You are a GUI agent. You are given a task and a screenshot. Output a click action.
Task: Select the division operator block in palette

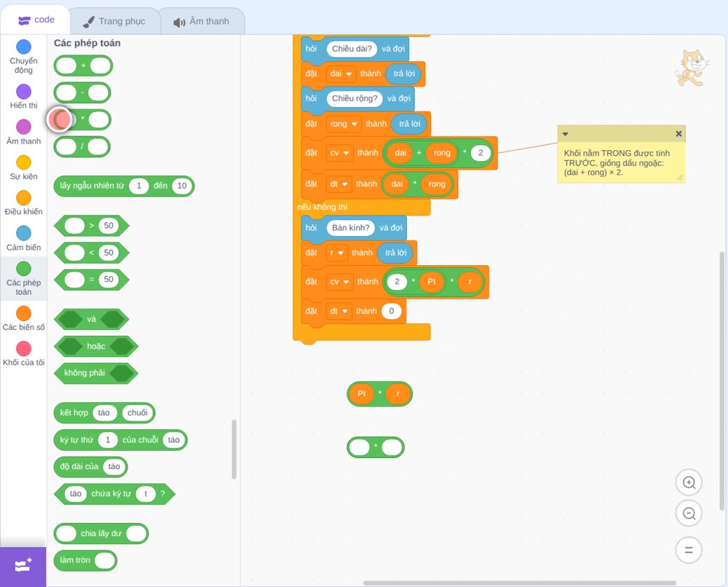click(x=82, y=147)
